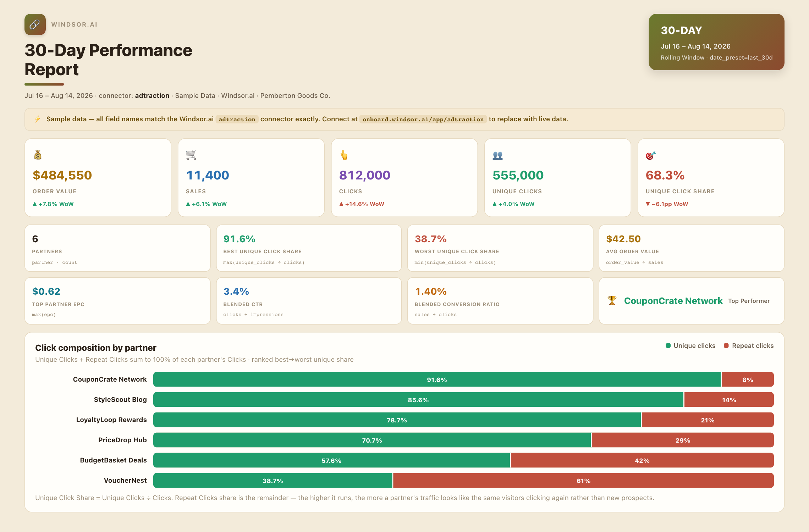Click the target icon on Unique Click Share card

[651, 155]
